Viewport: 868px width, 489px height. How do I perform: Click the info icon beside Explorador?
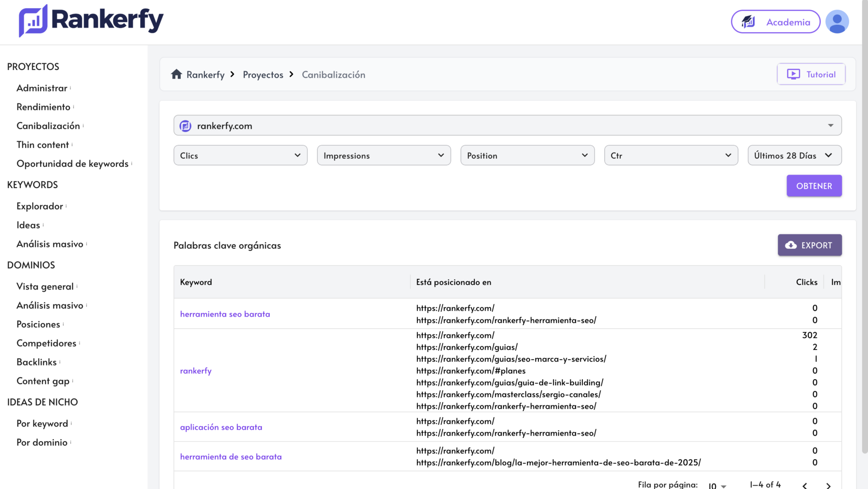(x=66, y=206)
